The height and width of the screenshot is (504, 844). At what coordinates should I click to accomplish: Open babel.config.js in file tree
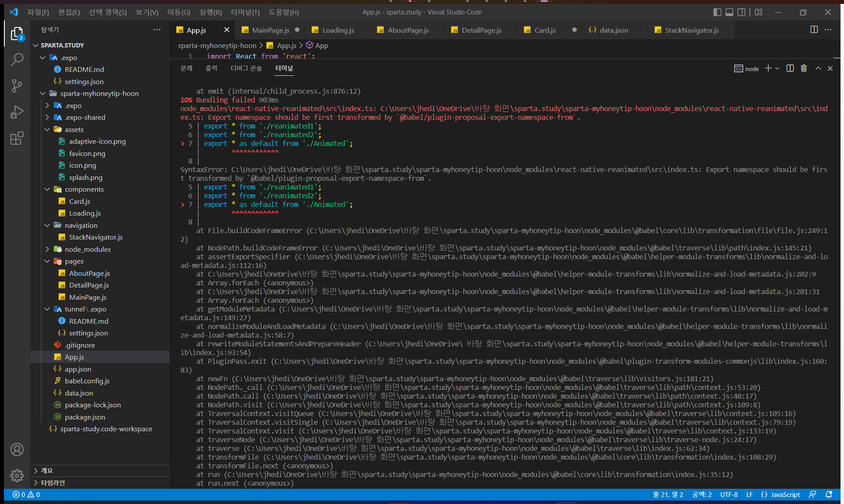(x=87, y=381)
